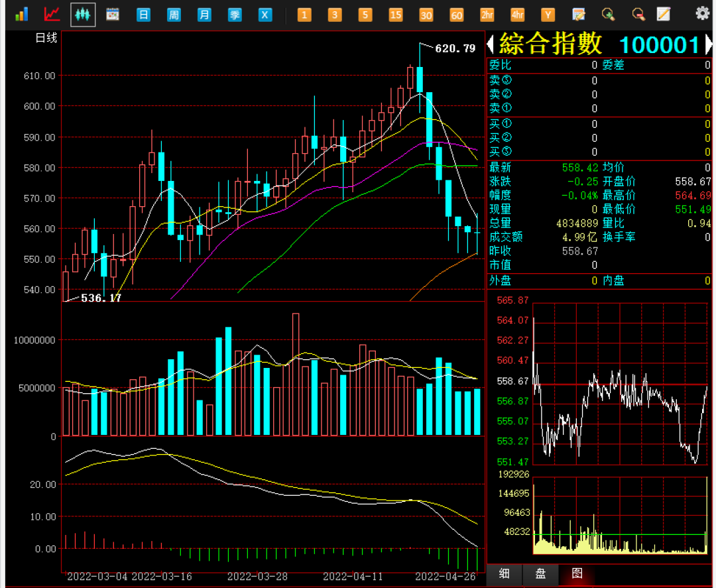Click the 最低价 value 551.49
The width and height of the screenshot is (716, 588).
(x=693, y=209)
